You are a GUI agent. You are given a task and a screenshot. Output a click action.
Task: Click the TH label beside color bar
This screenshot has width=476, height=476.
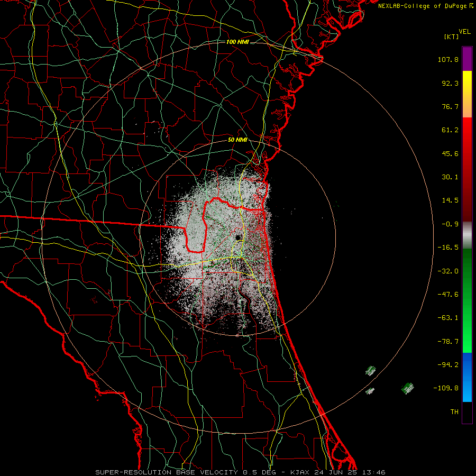pyautogui.click(x=454, y=412)
